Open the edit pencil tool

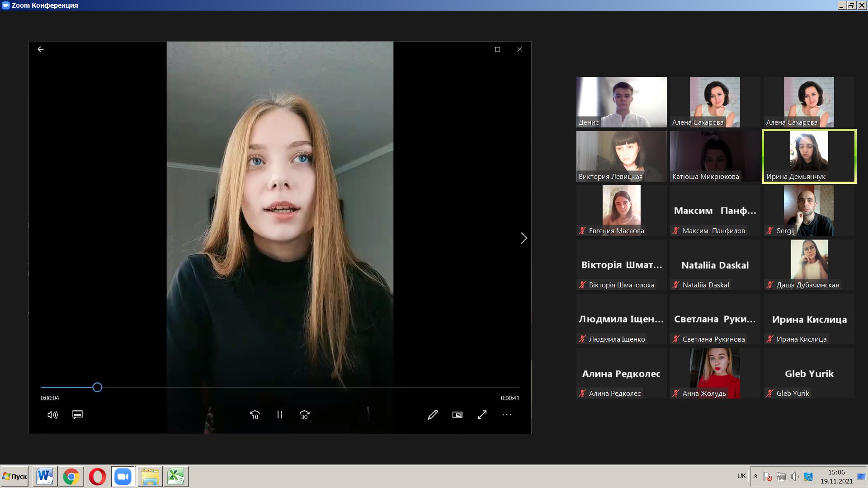click(x=433, y=415)
